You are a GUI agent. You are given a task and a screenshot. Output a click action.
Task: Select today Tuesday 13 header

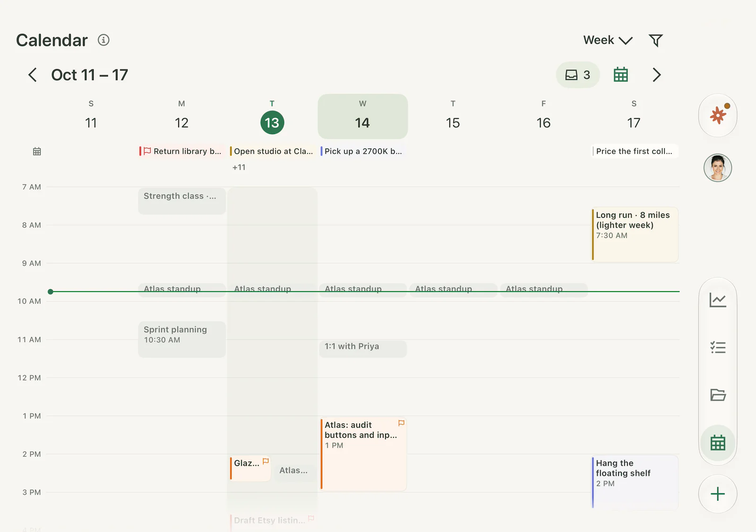click(x=272, y=116)
